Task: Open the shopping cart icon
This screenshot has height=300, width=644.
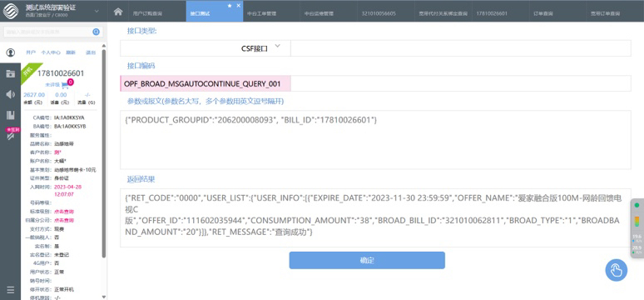Action: [x=65, y=85]
